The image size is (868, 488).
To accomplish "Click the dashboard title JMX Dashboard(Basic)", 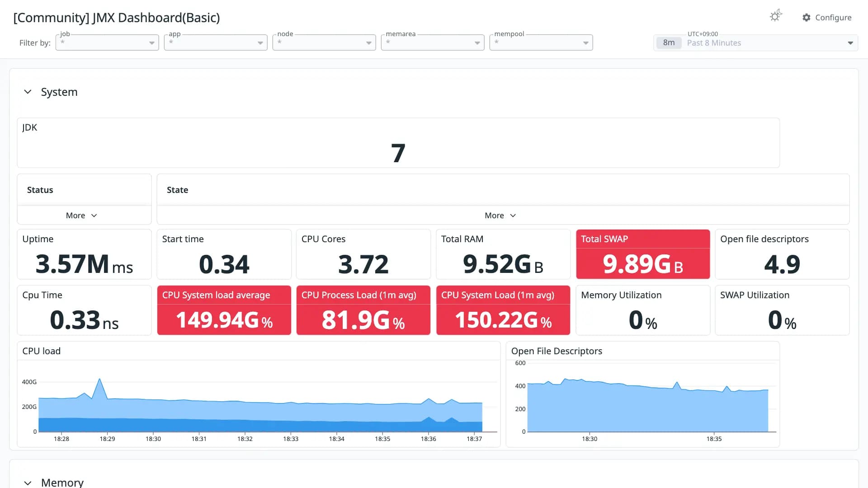I will tap(117, 18).
